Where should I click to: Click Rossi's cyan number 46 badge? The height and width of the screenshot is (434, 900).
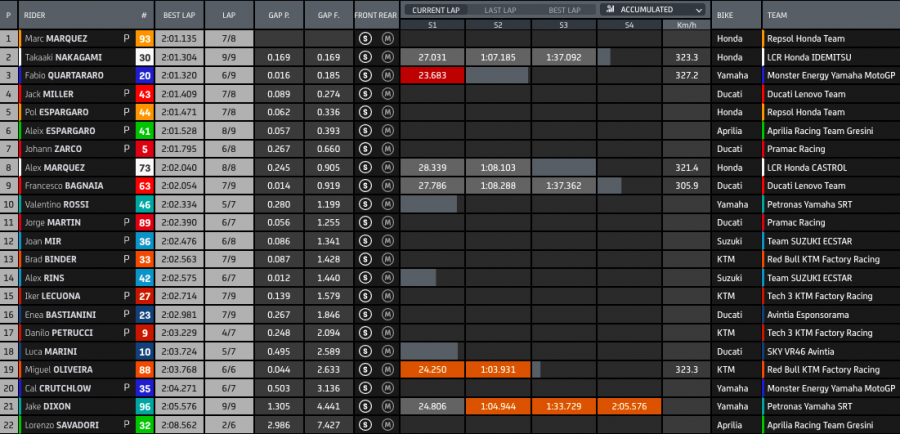[x=145, y=204]
